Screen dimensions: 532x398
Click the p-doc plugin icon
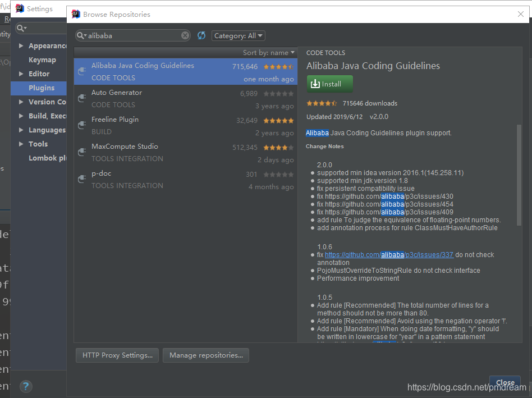(82, 179)
